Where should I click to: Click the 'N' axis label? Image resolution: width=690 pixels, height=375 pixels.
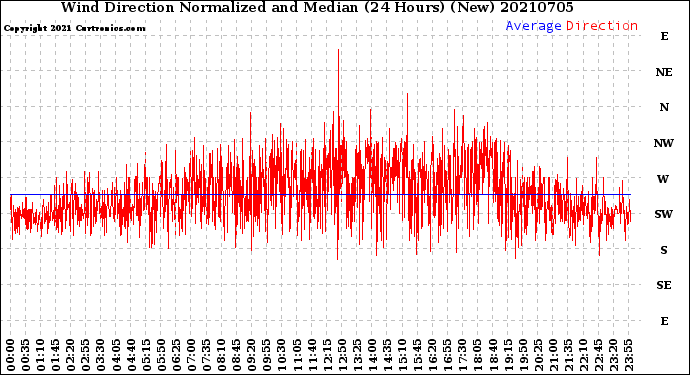[664, 107]
